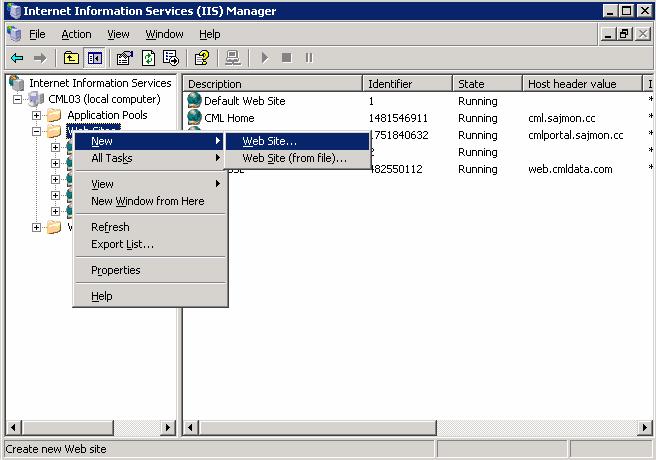This screenshot has width=656, height=460.
Task: Click the CML03 computer icon in tree
Action: pyautogui.click(x=36, y=99)
